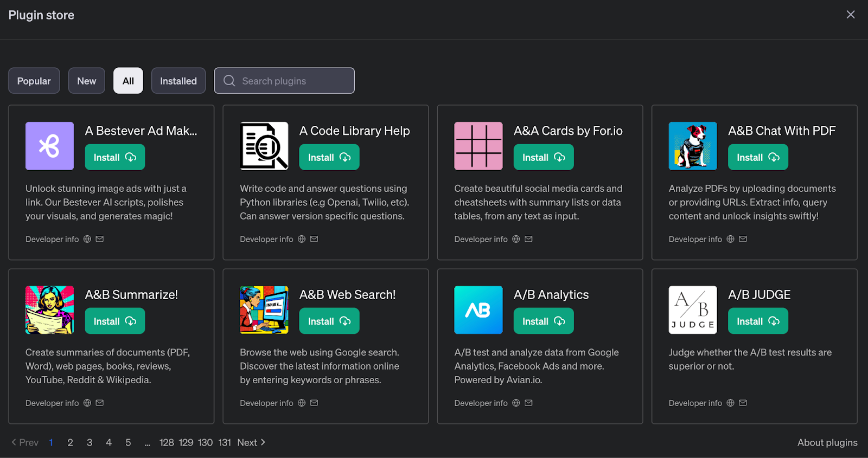868x458 pixels.
Task: Click email envelope icon under A/B JUDGE
Action: pos(743,403)
